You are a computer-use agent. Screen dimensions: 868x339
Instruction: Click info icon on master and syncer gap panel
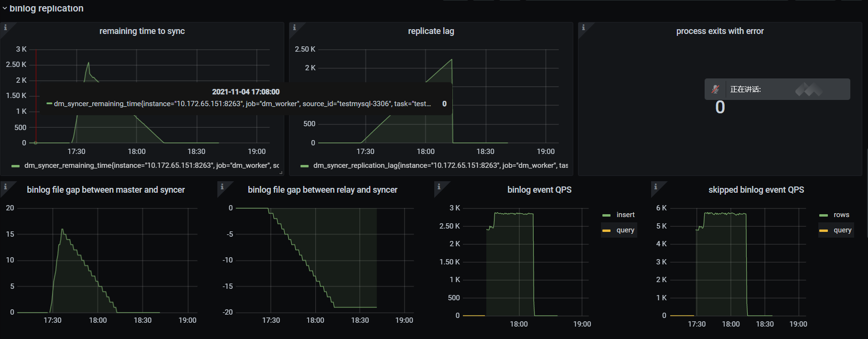tap(5, 186)
